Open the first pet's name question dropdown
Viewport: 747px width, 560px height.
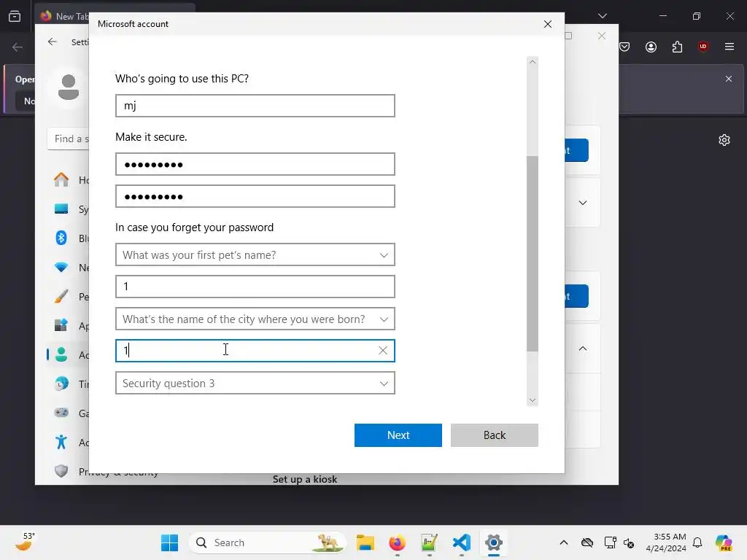pos(255,254)
